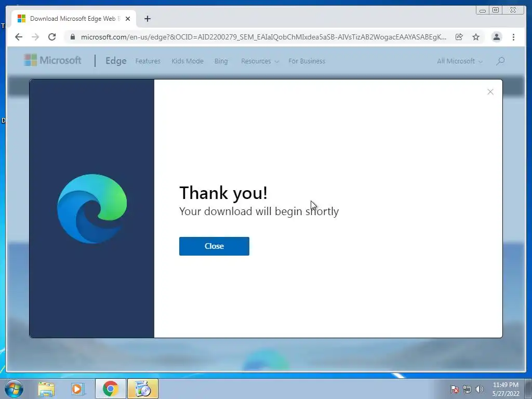Go back to the previous page
This screenshot has width=532, height=399.
[x=19, y=37]
